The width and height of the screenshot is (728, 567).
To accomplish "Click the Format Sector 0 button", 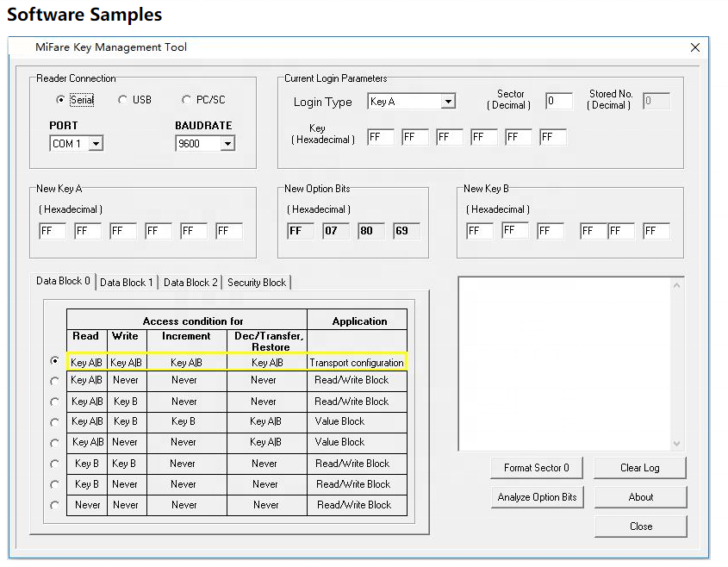I will 537,468.
